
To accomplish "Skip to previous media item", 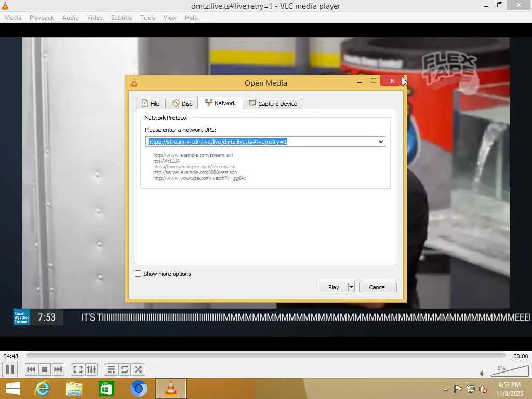I will (x=31, y=369).
